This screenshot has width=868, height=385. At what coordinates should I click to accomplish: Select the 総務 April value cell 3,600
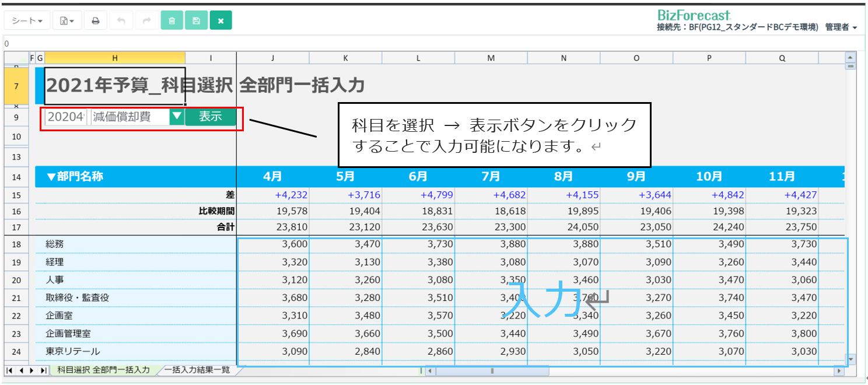pyautogui.click(x=273, y=244)
